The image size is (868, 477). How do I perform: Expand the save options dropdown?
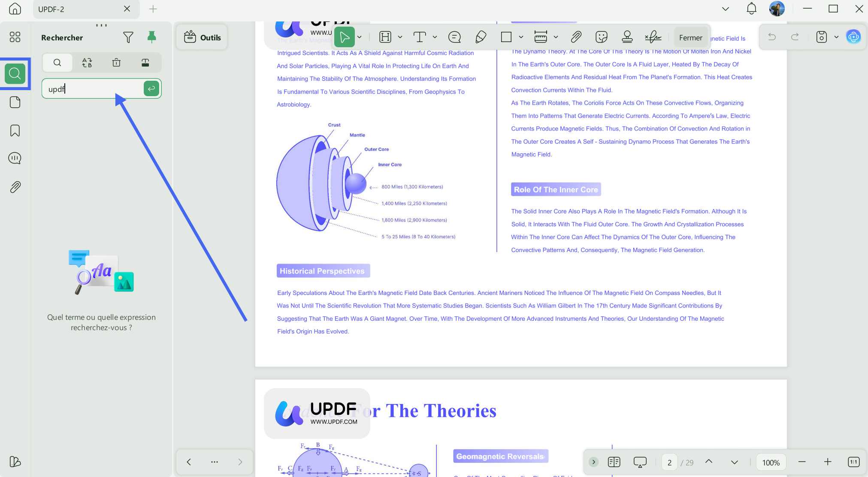click(x=836, y=37)
